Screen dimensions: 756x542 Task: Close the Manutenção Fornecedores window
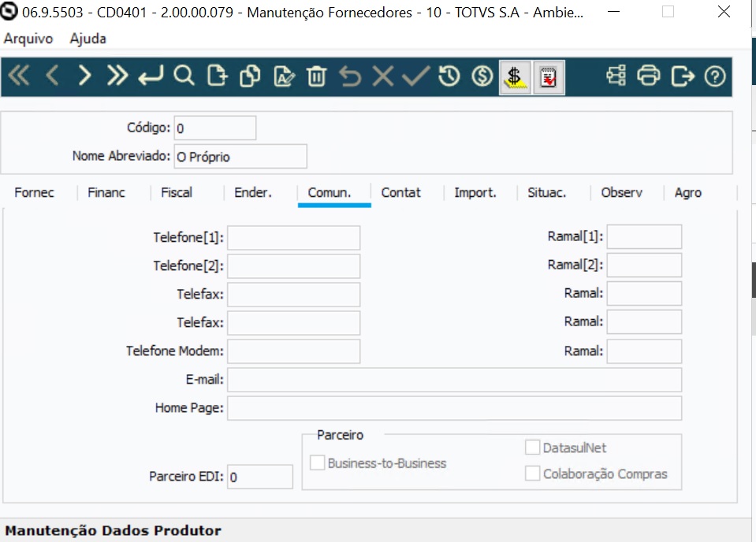[x=724, y=12]
